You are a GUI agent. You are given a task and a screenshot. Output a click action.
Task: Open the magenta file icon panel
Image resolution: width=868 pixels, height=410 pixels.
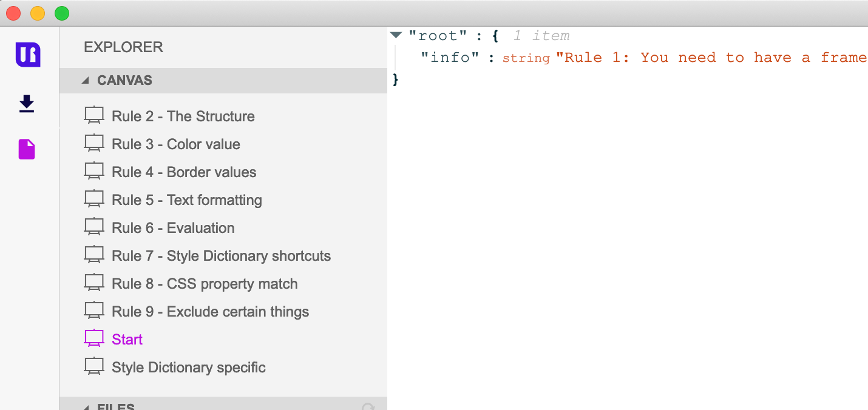(x=27, y=149)
